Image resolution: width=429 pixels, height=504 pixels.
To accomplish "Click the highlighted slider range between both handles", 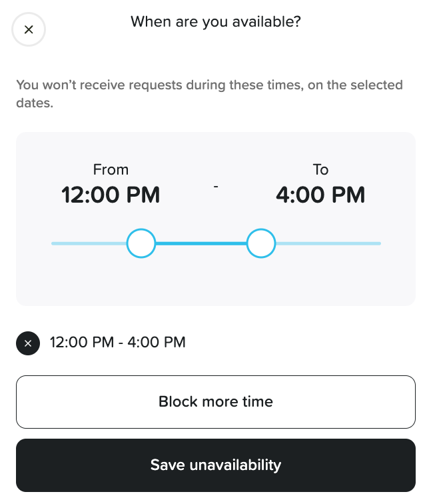I will [x=201, y=243].
